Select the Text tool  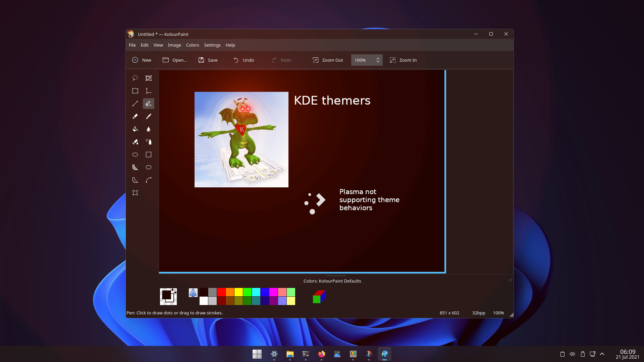[x=149, y=91]
